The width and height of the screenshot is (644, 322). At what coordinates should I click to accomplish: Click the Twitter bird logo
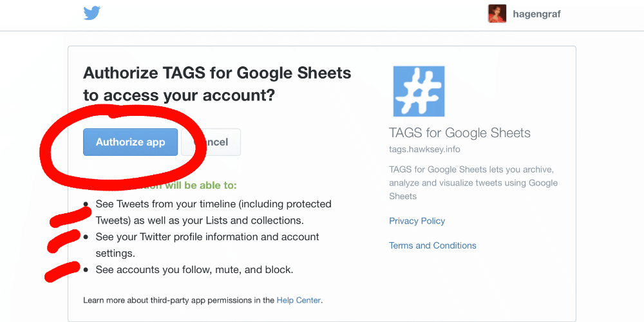click(x=92, y=13)
